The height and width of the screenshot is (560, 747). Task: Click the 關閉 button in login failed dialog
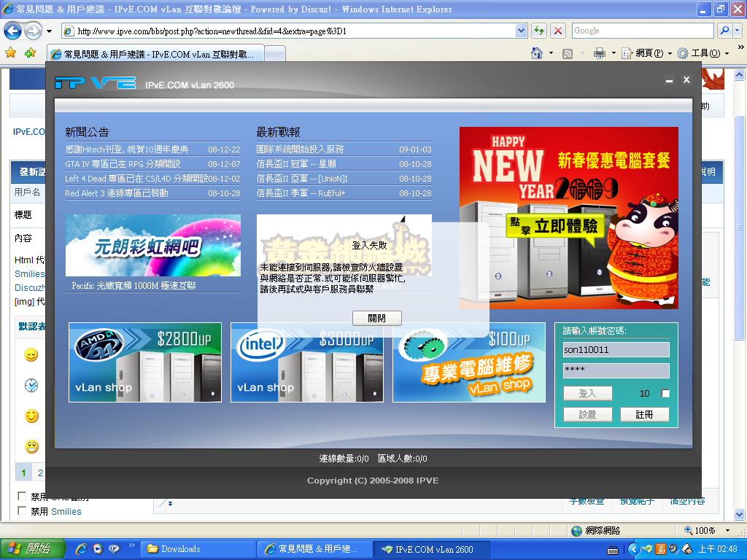pos(377,318)
